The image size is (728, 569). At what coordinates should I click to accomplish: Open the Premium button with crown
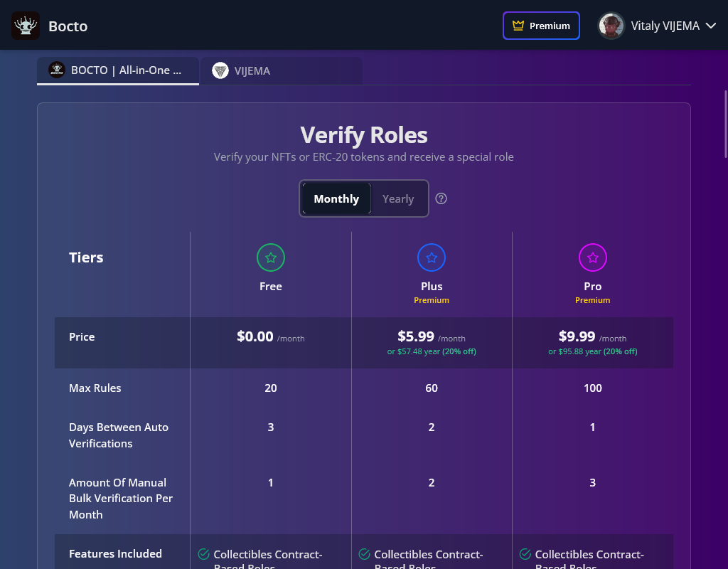click(x=541, y=26)
